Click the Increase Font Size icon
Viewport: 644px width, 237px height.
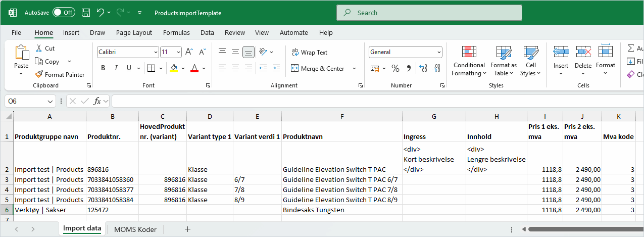pyautogui.click(x=189, y=52)
